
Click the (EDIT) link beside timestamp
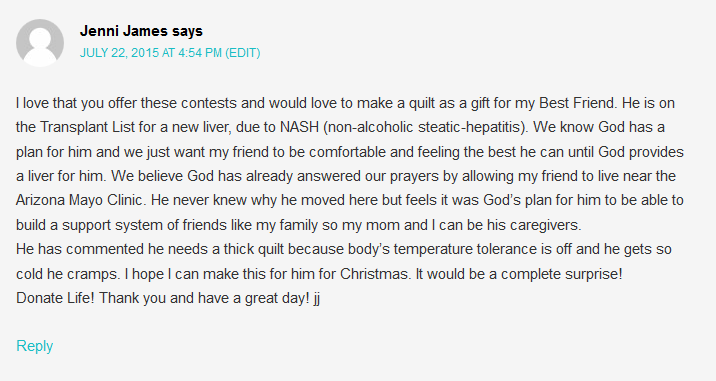point(242,53)
